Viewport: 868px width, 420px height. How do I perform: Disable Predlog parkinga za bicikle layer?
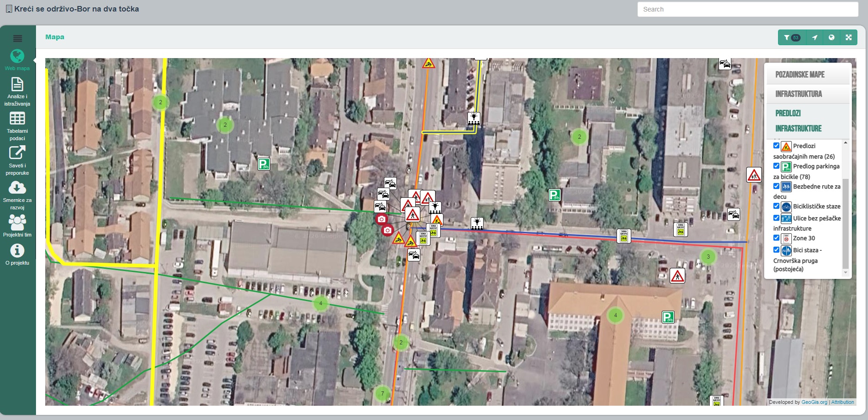(x=776, y=166)
